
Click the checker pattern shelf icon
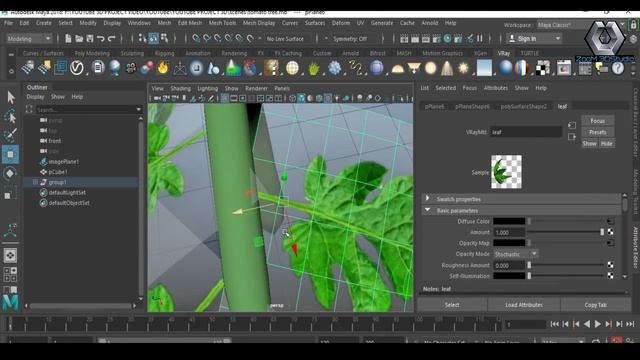pos(542,68)
